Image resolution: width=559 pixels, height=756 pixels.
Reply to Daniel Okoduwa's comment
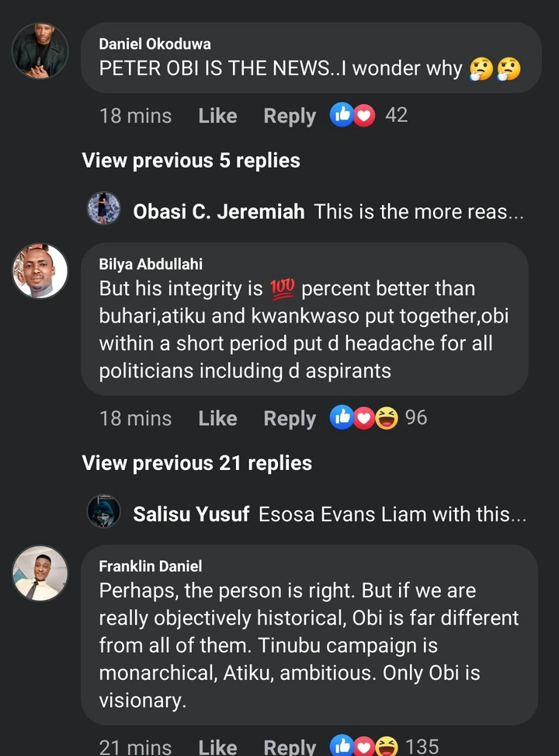point(290,116)
